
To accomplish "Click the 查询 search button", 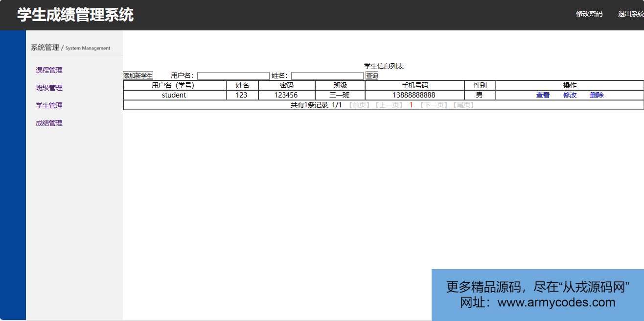I will pos(372,75).
